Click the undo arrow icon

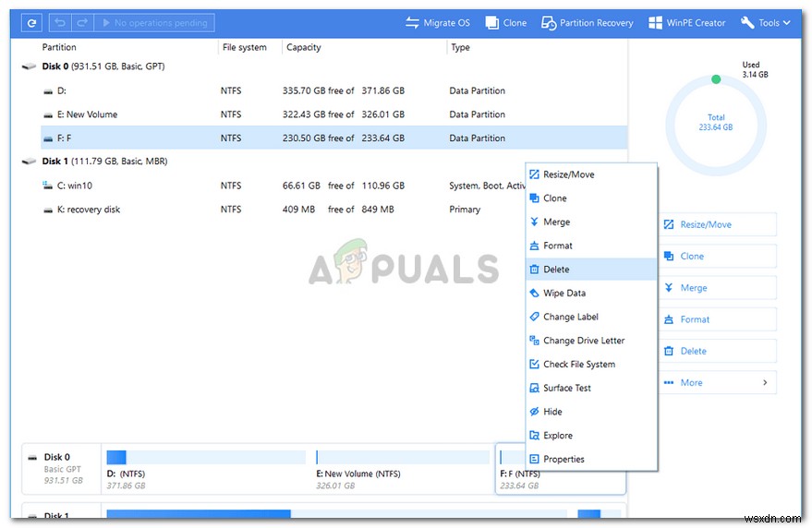60,23
